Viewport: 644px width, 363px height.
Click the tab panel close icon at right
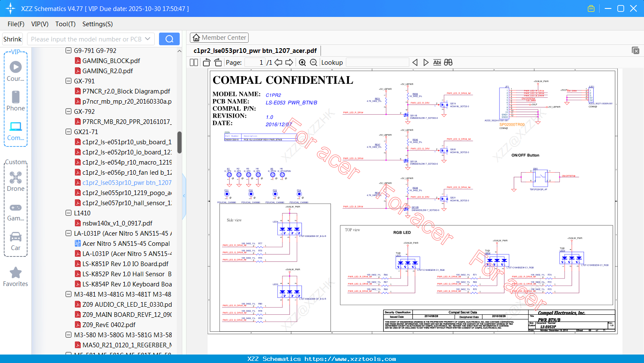[x=636, y=50]
